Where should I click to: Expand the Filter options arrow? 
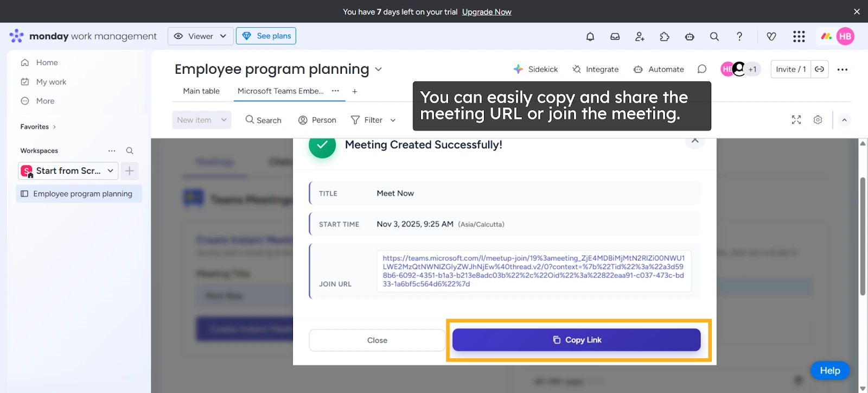tap(393, 121)
